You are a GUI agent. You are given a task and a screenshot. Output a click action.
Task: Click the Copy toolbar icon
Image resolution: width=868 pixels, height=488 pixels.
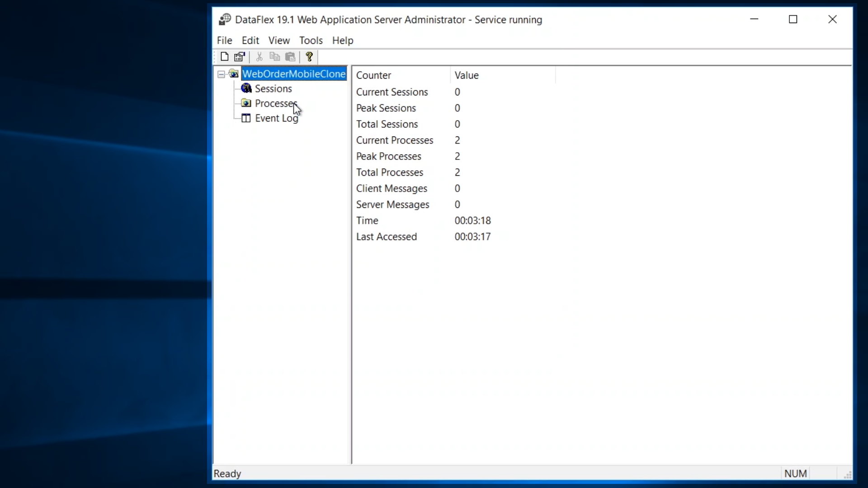tap(274, 56)
